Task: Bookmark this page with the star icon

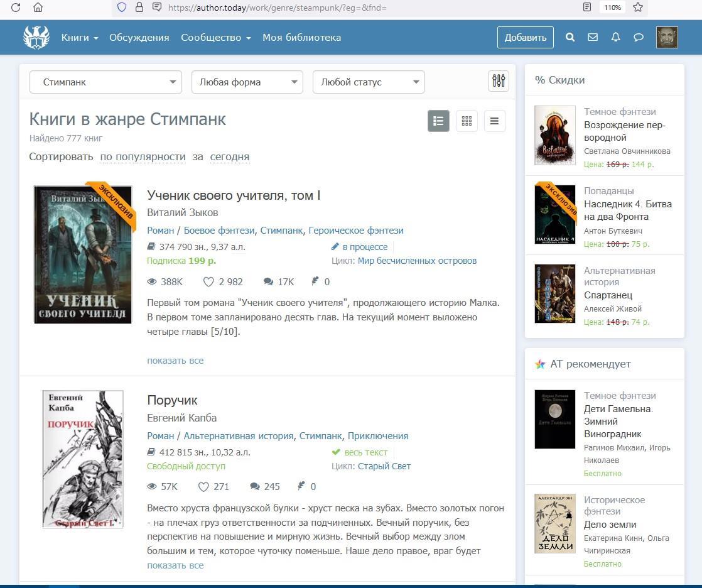Action: [x=638, y=7]
